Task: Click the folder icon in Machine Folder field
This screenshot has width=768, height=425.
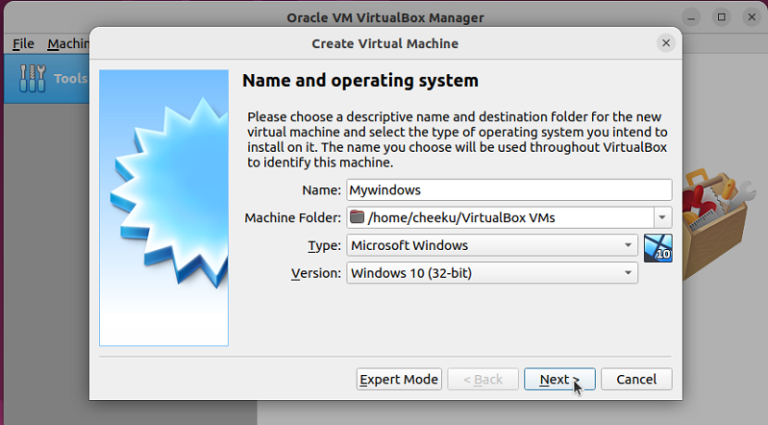Action: click(357, 217)
